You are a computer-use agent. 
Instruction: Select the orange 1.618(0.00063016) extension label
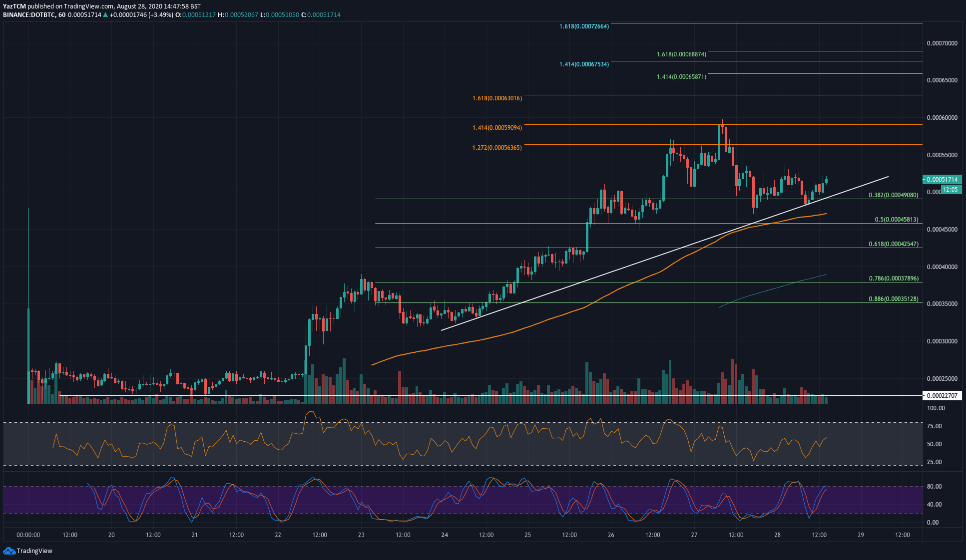[497, 98]
